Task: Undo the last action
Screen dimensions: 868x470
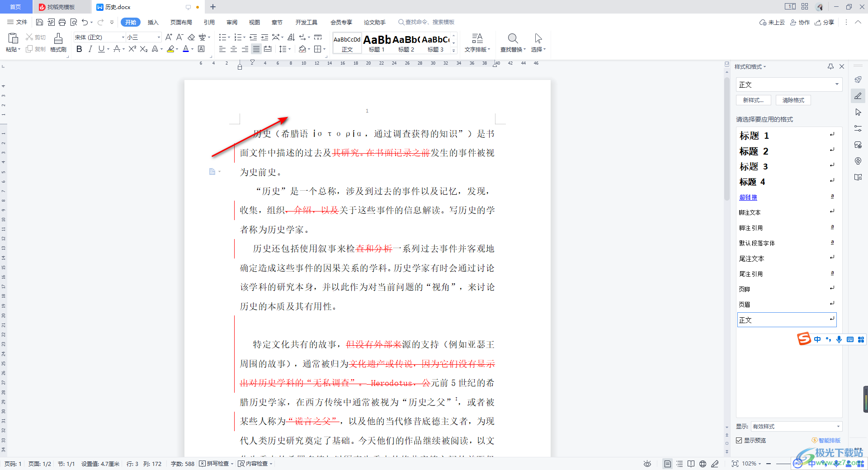Action: (85, 22)
